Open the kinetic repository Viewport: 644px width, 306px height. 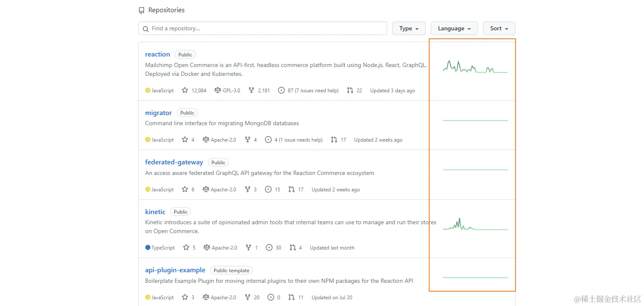155,212
